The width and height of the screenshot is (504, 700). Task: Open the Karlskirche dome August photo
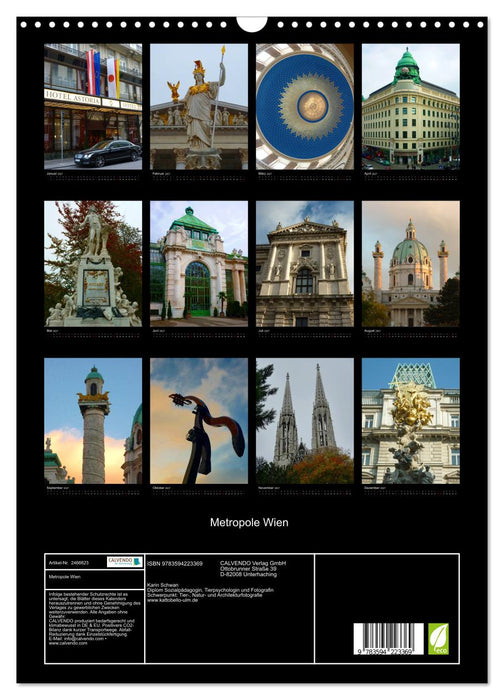tap(411, 264)
